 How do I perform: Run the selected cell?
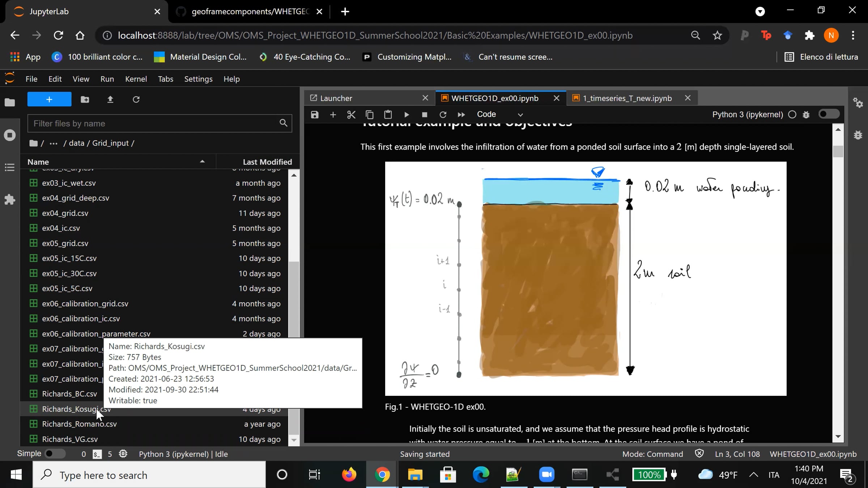coord(407,115)
